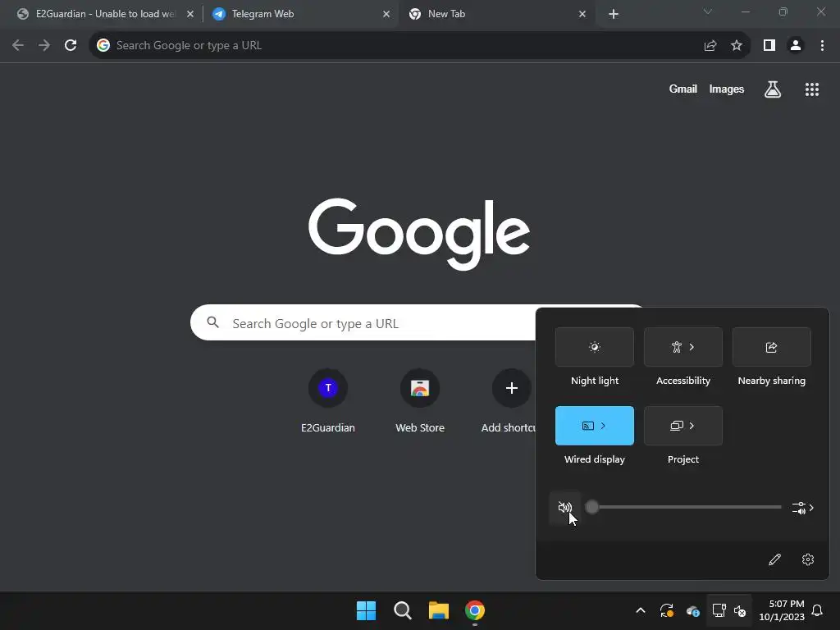This screenshot has width=840, height=630.
Task: Open Search Labs flask icon
Action: pyautogui.click(x=773, y=89)
